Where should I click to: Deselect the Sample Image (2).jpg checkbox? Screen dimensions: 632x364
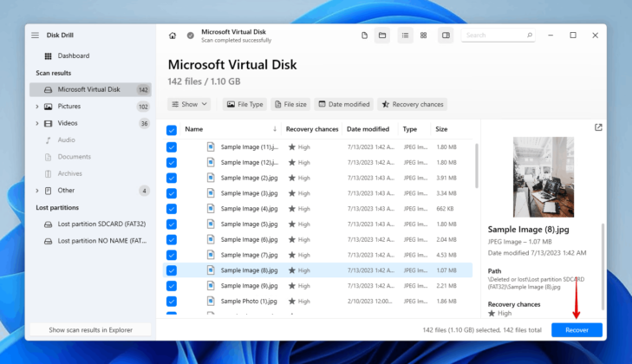[172, 178]
